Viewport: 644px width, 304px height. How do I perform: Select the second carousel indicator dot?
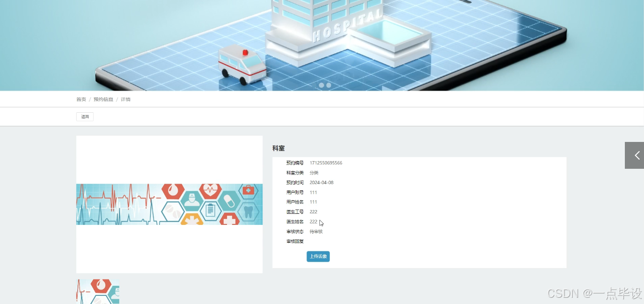pos(328,85)
